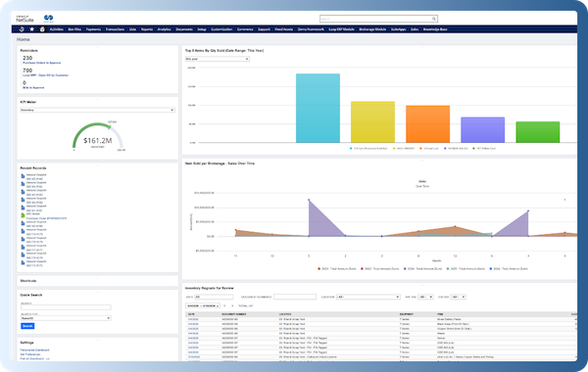Viewport: 588px width, 372px height.
Task: Click the yellow bar in Top Items chart
Action: pyautogui.click(x=372, y=122)
